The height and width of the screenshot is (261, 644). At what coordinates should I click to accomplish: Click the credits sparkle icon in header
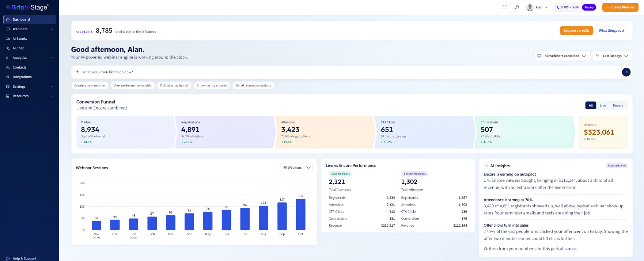[558, 7]
